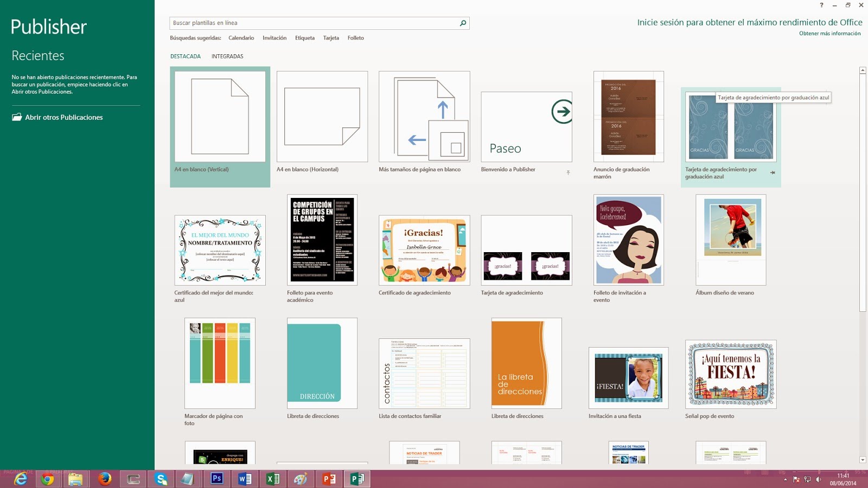The width and height of the screenshot is (868, 488).
Task: Switch to the INTEGRADAS tab
Action: pos(228,56)
